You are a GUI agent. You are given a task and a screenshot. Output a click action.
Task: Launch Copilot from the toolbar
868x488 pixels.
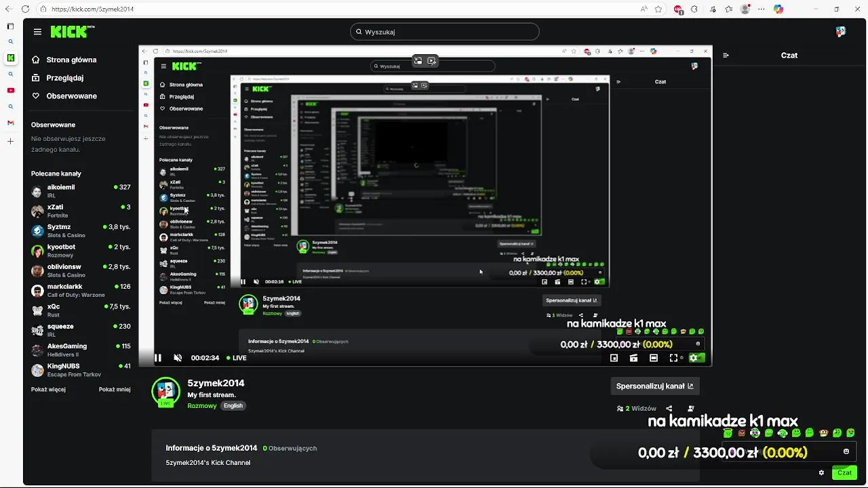pyautogui.click(x=778, y=9)
